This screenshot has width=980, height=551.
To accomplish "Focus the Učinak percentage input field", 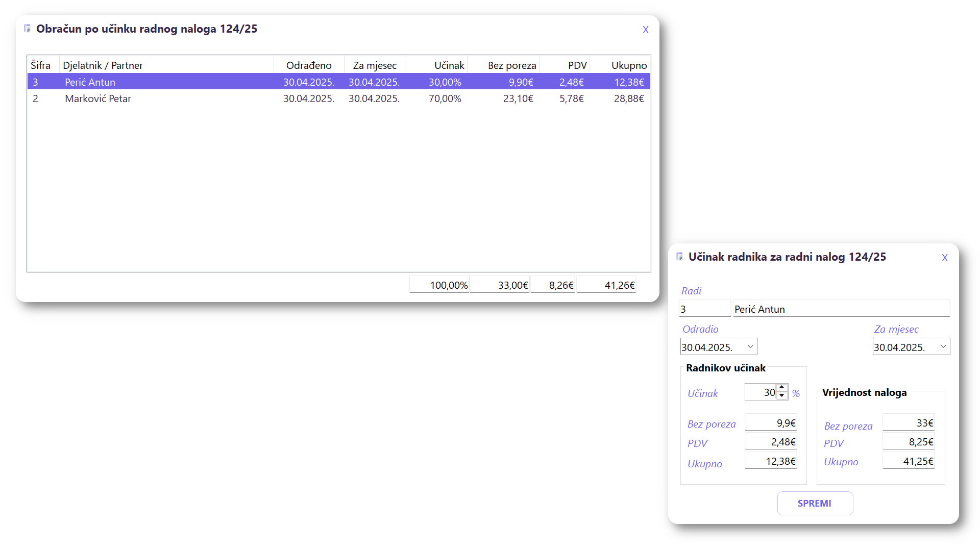I will click(761, 392).
